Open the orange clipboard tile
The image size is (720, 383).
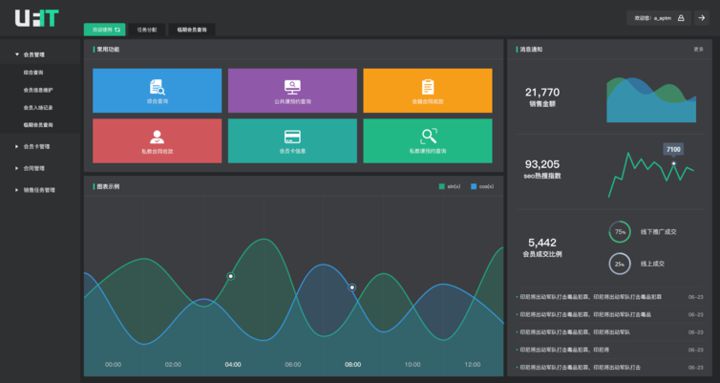[428, 90]
